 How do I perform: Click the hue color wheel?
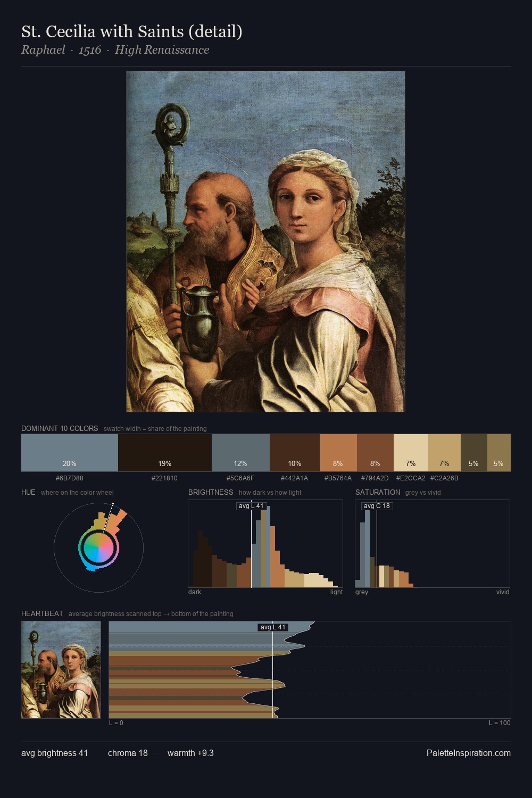(x=98, y=547)
